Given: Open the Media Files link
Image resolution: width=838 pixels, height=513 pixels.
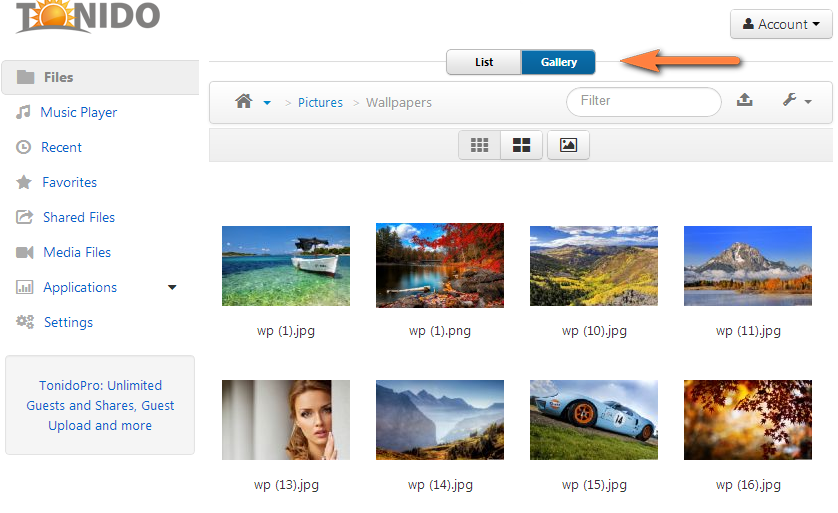Looking at the screenshot, I should click(77, 252).
